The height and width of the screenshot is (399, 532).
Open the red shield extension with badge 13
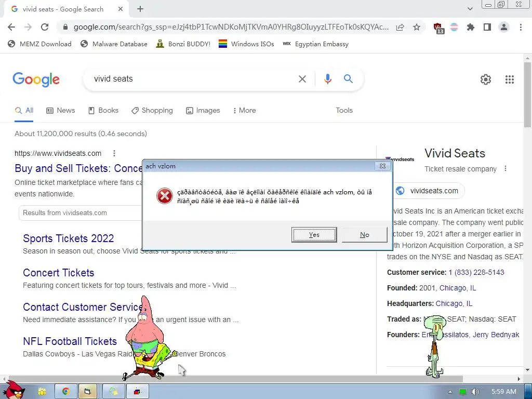tap(438, 28)
